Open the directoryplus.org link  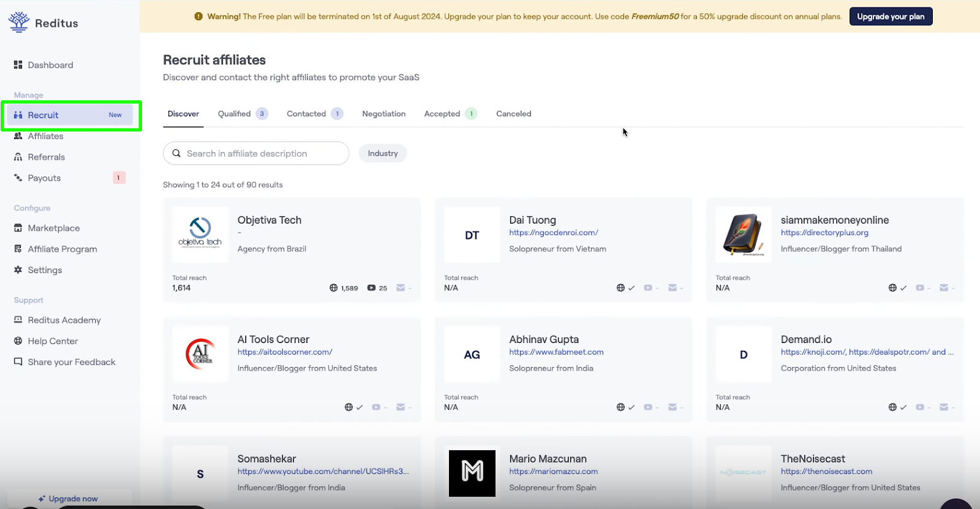click(824, 233)
